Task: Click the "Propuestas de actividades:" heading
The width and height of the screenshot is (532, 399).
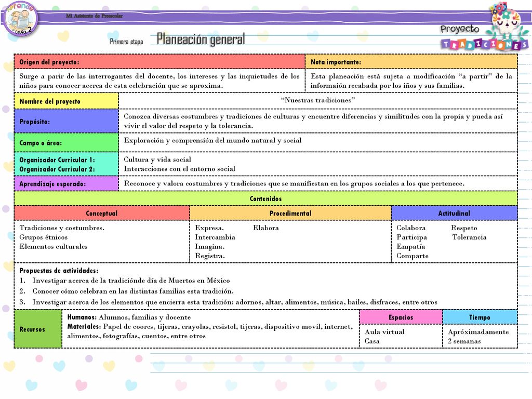Action: (59, 270)
